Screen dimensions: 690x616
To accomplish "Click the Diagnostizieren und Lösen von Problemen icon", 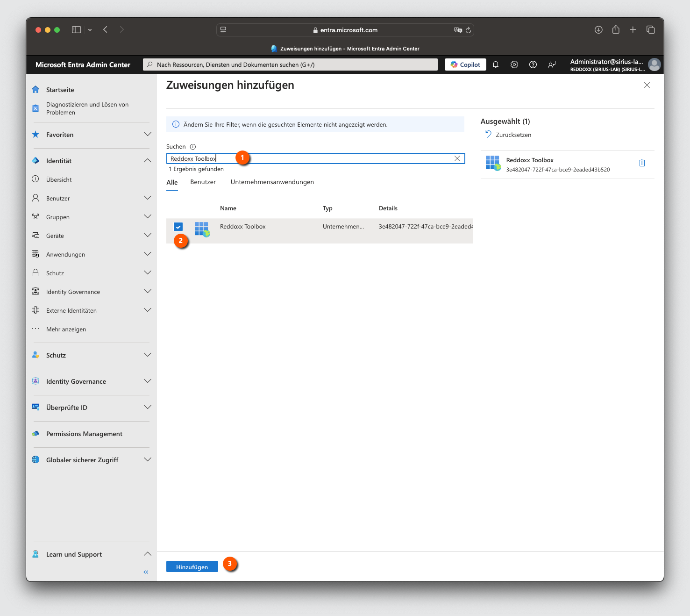I will (36, 108).
